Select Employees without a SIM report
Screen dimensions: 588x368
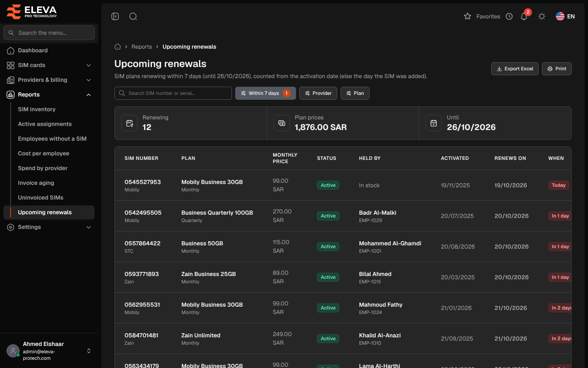[x=52, y=139]
